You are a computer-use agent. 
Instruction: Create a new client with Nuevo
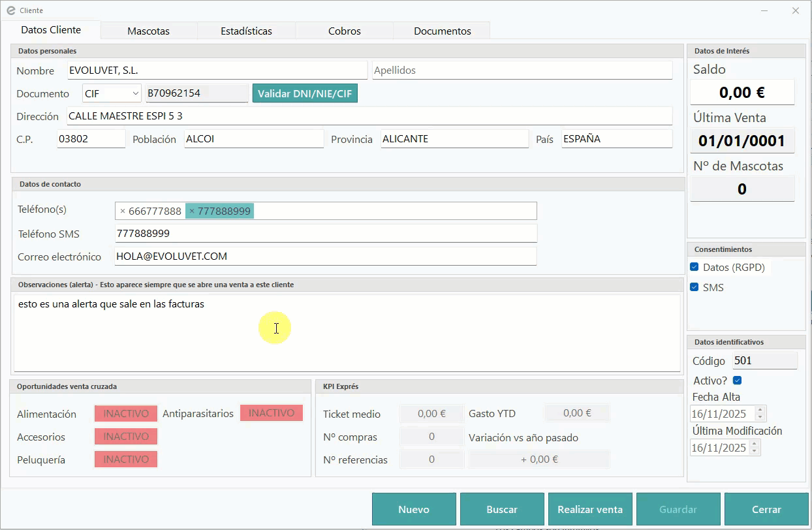click(414, 510)
